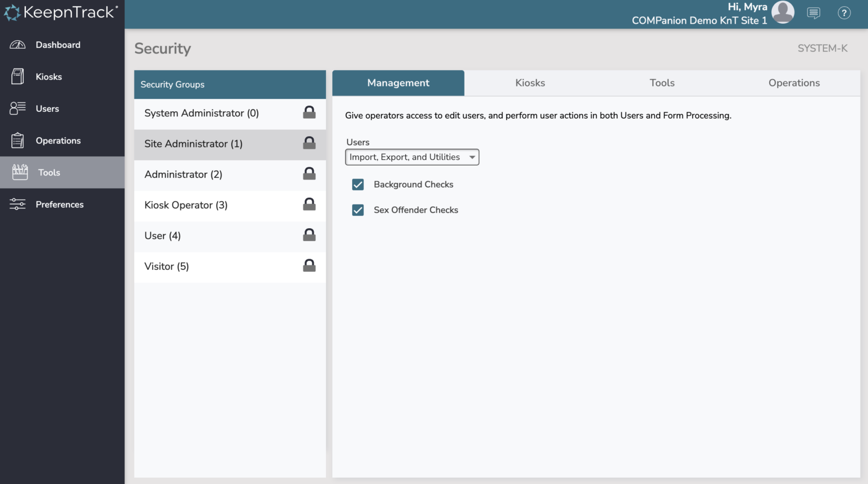Click the lock icon next to Visitor
The height and width of the screenshot is (484, 868).
[309, 265]
